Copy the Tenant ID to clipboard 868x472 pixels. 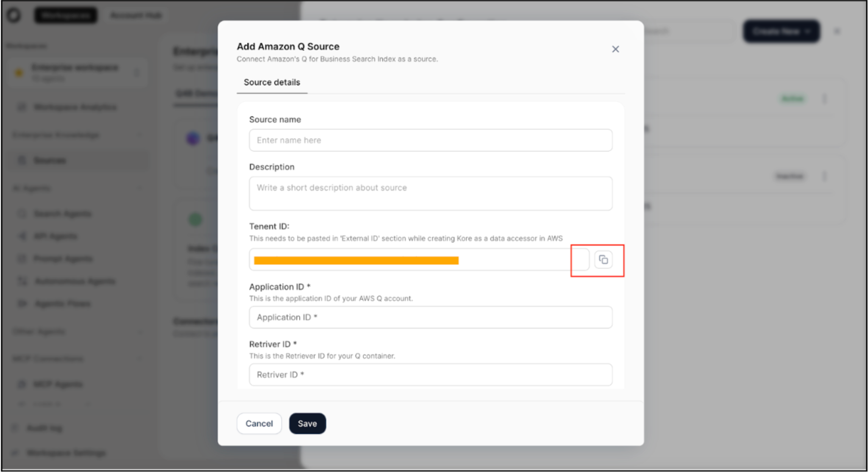click(x=603, y=260)
